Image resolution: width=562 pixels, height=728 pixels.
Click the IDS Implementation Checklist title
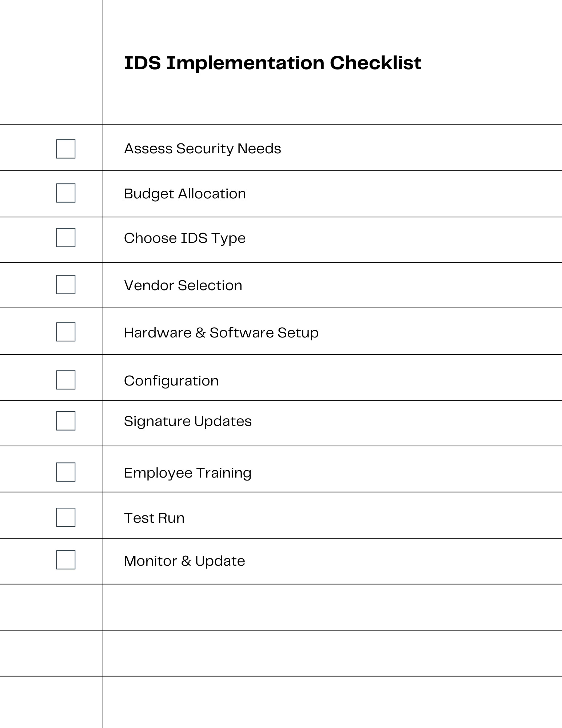(272, 63)
